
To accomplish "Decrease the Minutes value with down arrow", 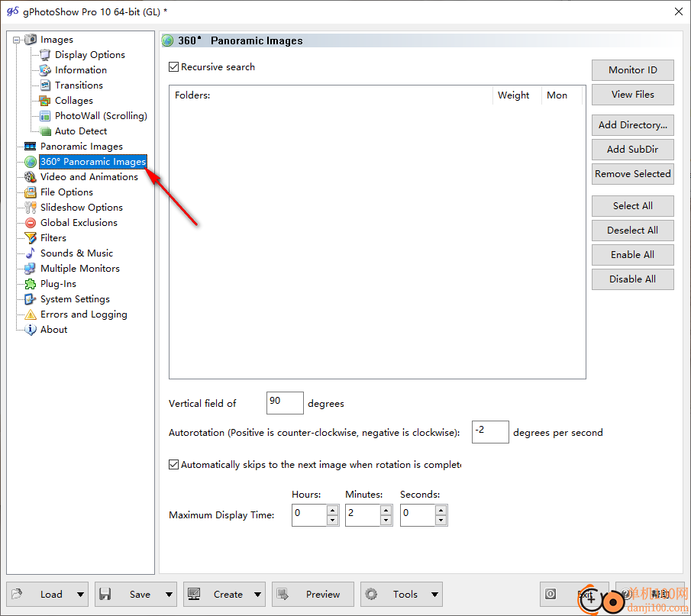I will [386, 521].
